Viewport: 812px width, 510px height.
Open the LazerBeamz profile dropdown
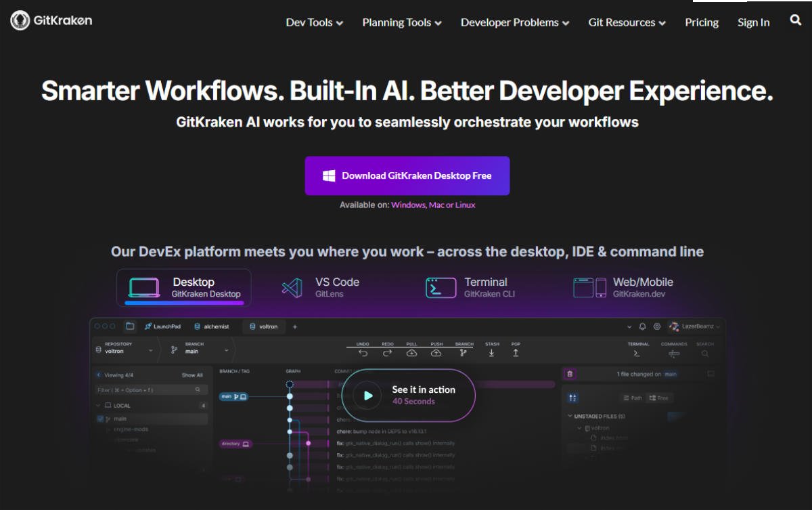pos(718,326)
